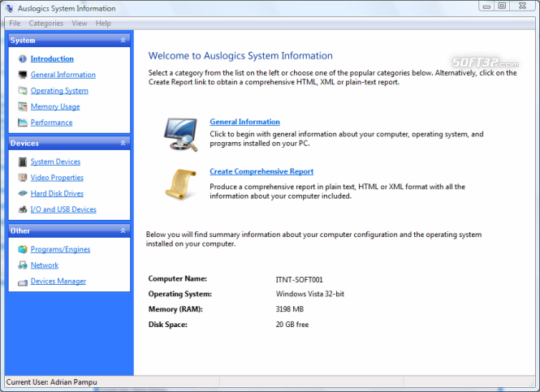Open the Memory Usage link
This screenshot has height=392, width=540.
(x=55, y=106)
